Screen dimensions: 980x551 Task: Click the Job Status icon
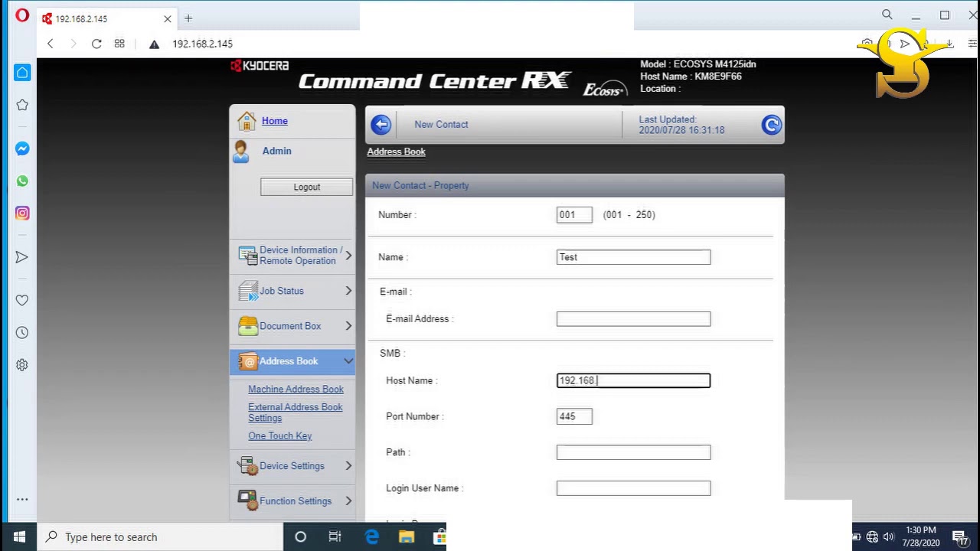pyautogui.click(x=247, y=291)
